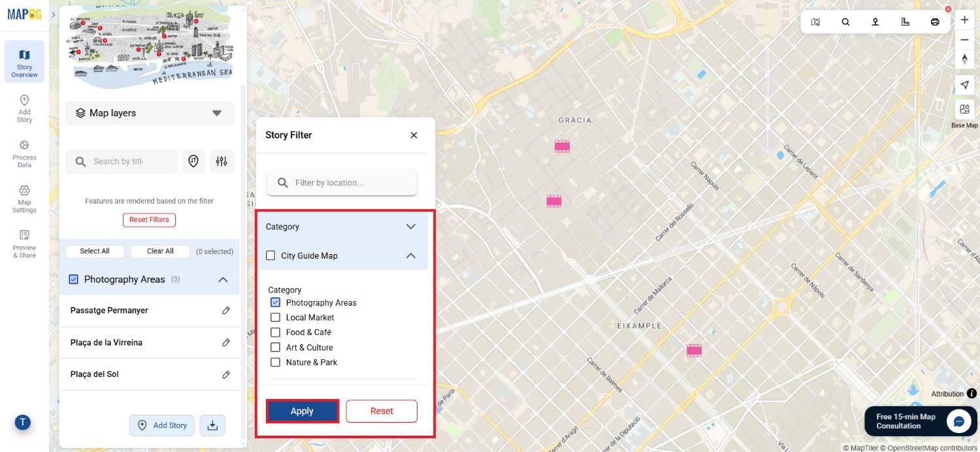
Task: Open the Add Story sidebar item
Action: 24,108
